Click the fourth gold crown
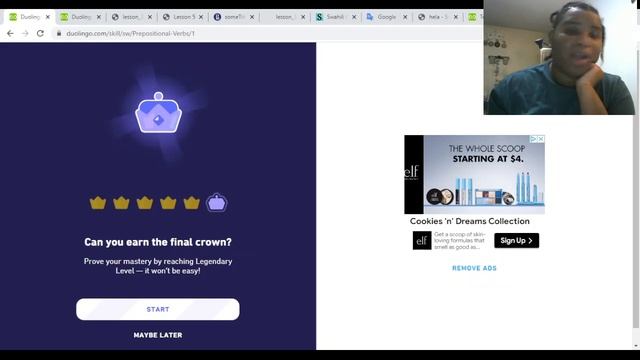This screenshot has width=640, height=360. [x=168, y=203]
